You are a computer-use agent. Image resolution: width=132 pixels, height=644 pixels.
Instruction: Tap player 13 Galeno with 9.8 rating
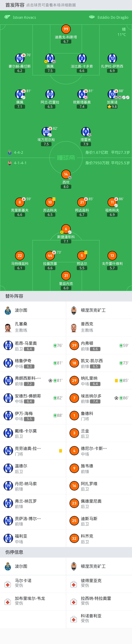point(112,94)
